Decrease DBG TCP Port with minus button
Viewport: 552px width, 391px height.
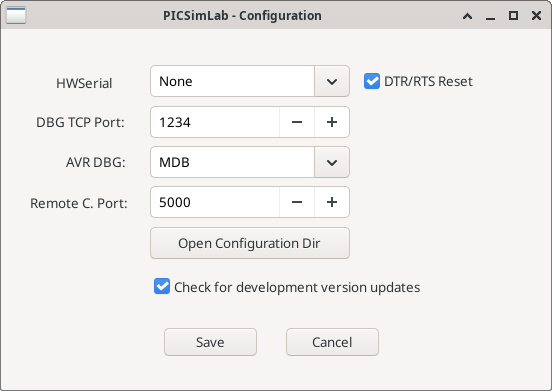click(297, 122)
